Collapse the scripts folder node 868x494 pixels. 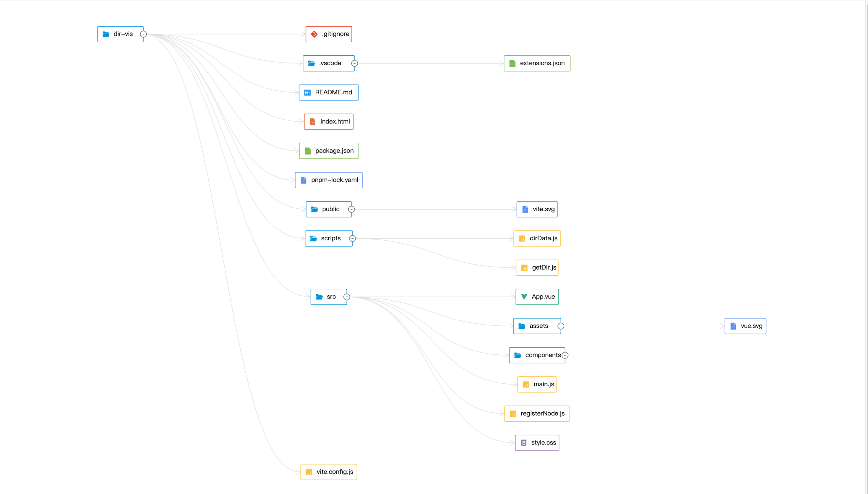(352, 239)
